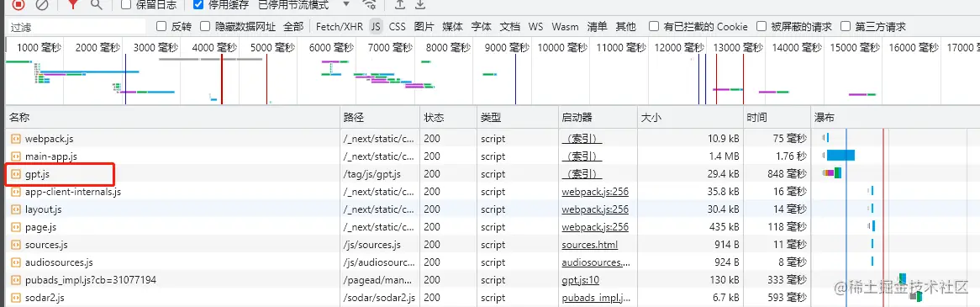Sort by 路径 column header

click(x=380, y=118)
